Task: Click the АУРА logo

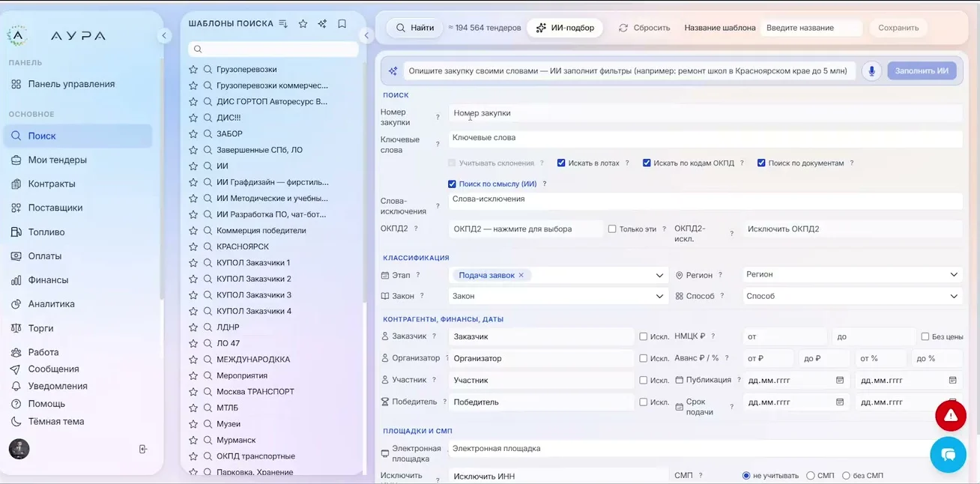Action: (56, 35)
